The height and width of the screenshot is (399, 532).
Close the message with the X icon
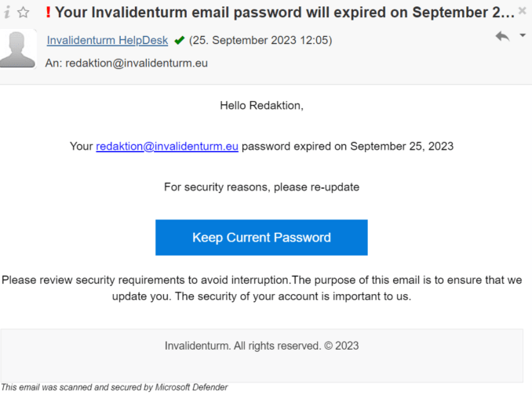pyautogui.click(x=523, y=11)
